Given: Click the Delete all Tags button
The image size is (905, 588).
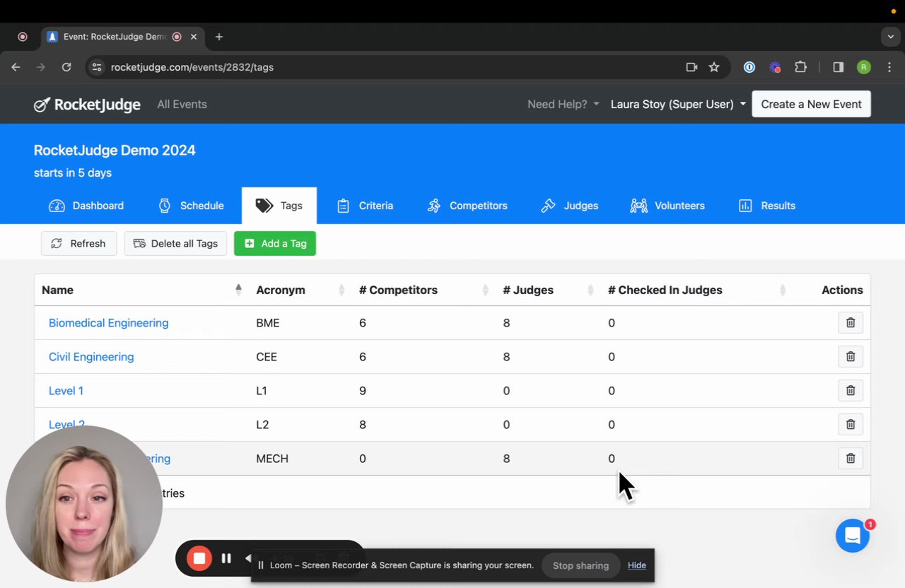Looking at the screenshot, I should pyautogui.click(x=175, y=243).
